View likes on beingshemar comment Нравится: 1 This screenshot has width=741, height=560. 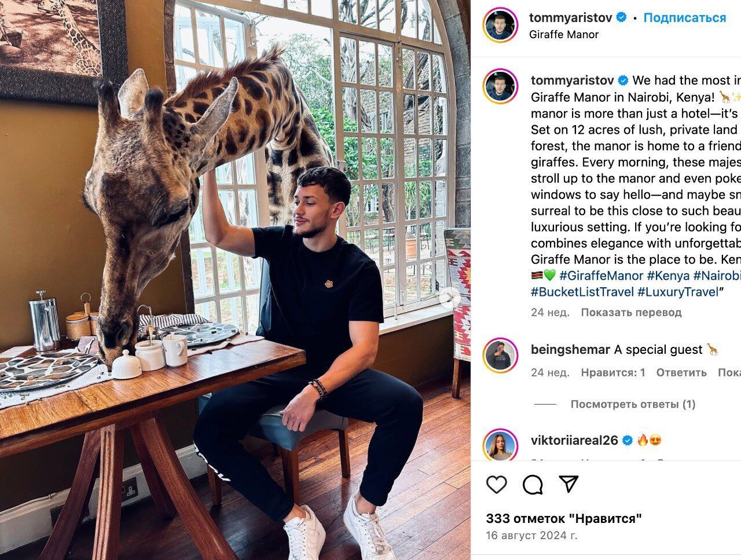tap(613, 372)
